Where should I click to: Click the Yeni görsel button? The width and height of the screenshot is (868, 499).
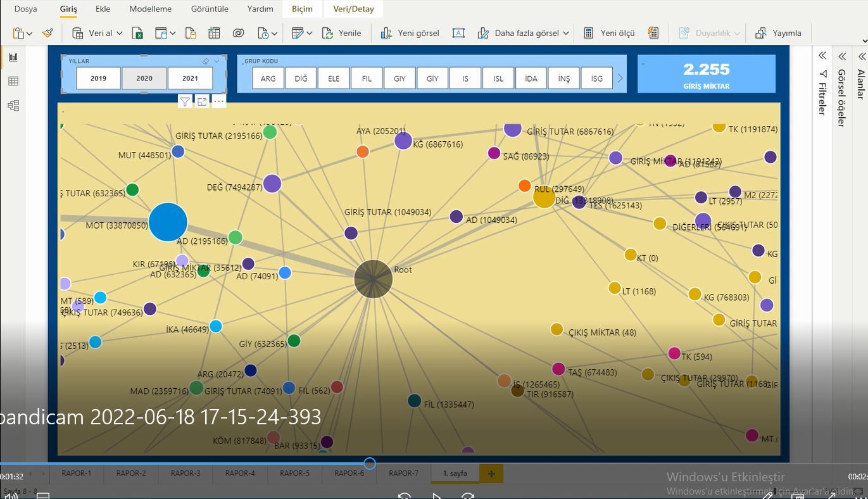pyautogui.click(x=410, y=33)
